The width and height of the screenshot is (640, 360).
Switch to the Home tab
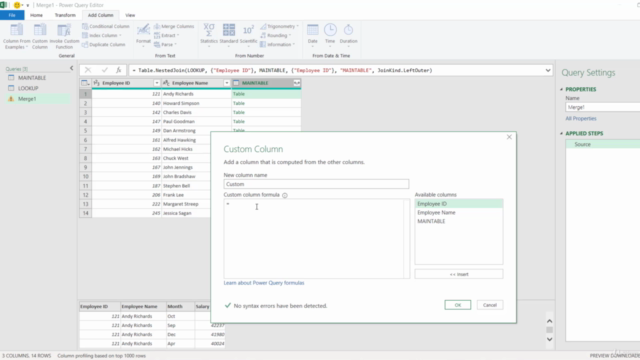tap(36, 15)
